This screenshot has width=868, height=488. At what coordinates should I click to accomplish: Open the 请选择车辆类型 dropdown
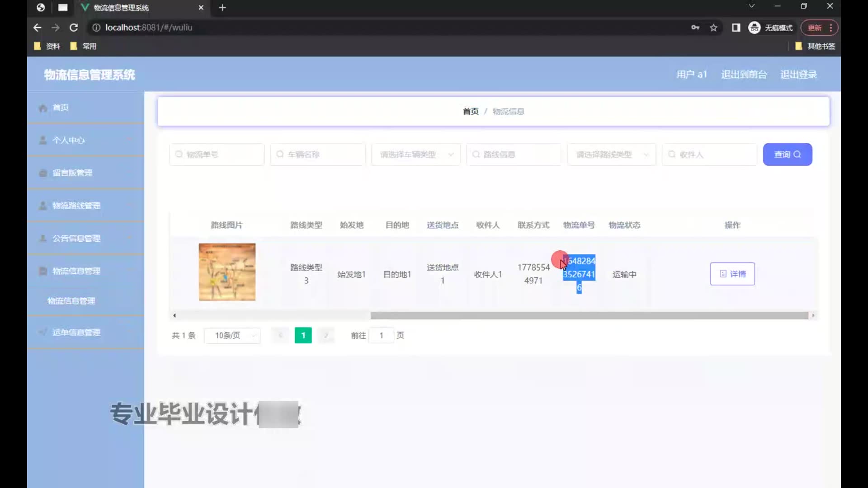tap(415, 155)
